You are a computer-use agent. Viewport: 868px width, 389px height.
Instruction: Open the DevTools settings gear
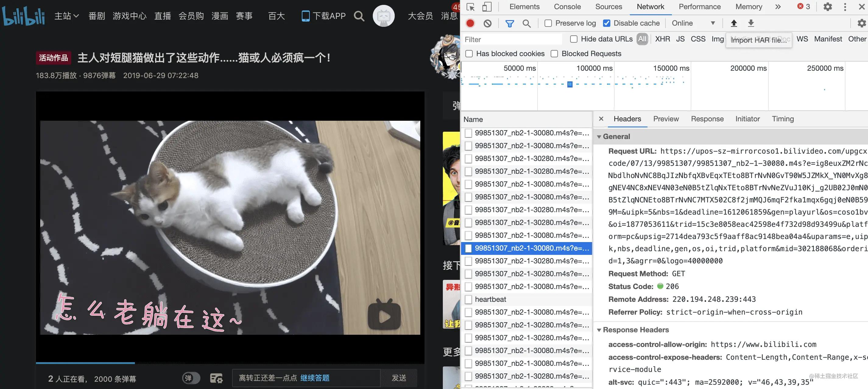coord(828,6)
